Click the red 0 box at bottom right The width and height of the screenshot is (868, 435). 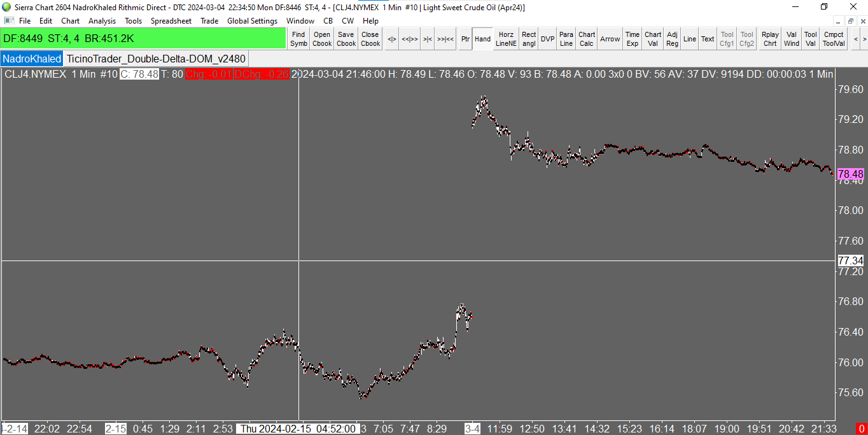point(862,429)
